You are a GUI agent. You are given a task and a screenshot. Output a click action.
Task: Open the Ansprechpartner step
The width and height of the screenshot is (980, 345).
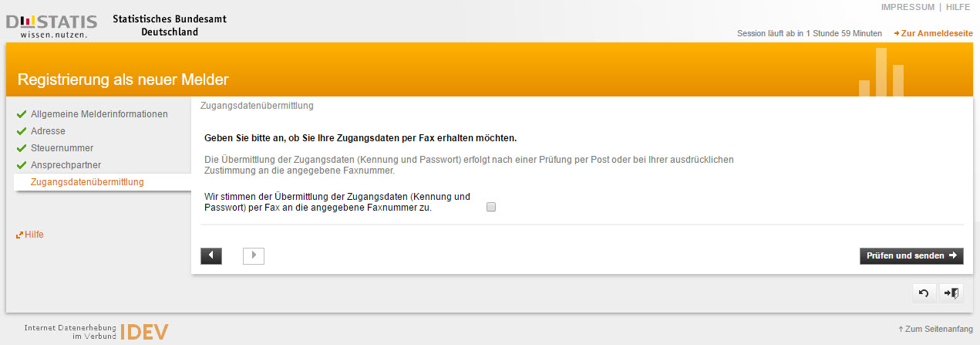(x=66, y=165)
